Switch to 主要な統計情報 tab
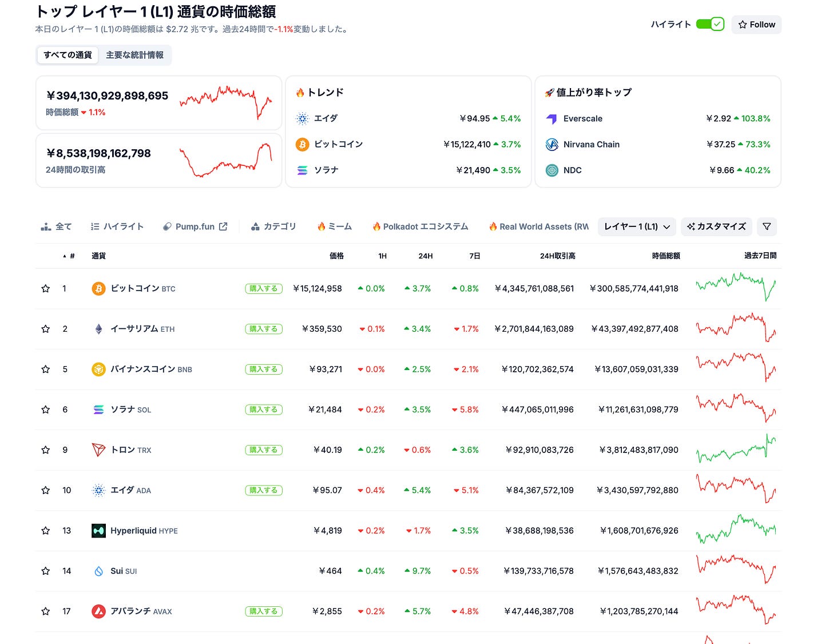 [x=134, y=55]
